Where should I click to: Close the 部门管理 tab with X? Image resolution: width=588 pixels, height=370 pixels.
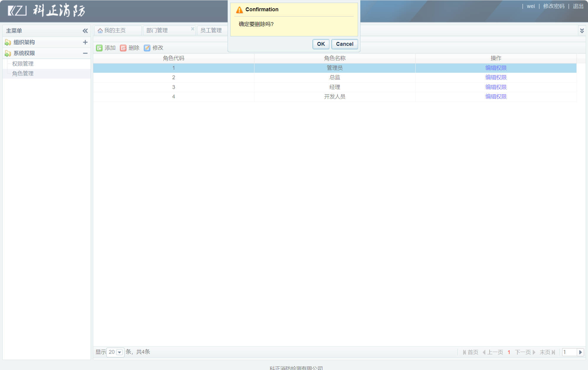(192, 29)
